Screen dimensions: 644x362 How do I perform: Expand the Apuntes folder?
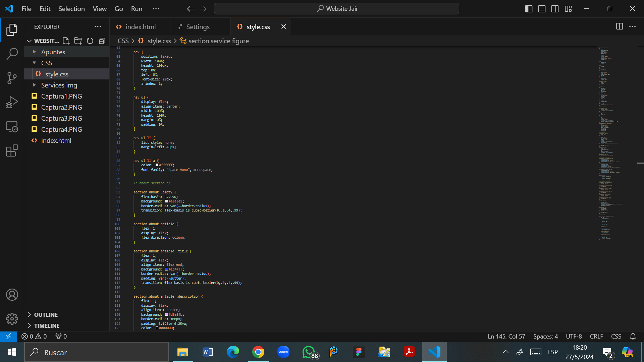point(53,52)
